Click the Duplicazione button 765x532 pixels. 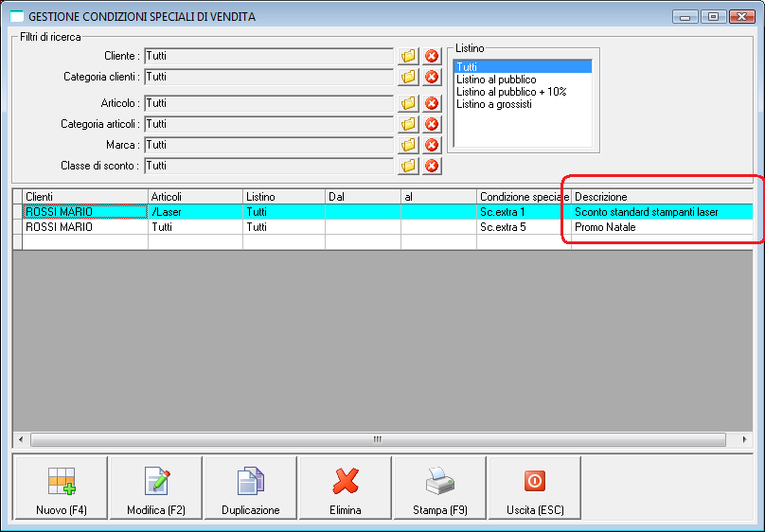251,488
